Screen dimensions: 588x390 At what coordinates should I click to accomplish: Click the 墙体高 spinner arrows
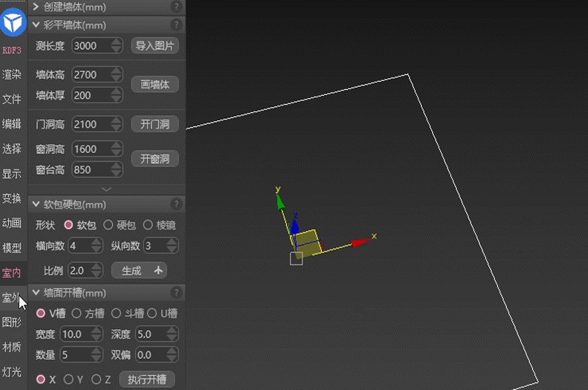(x=117, y=74)
